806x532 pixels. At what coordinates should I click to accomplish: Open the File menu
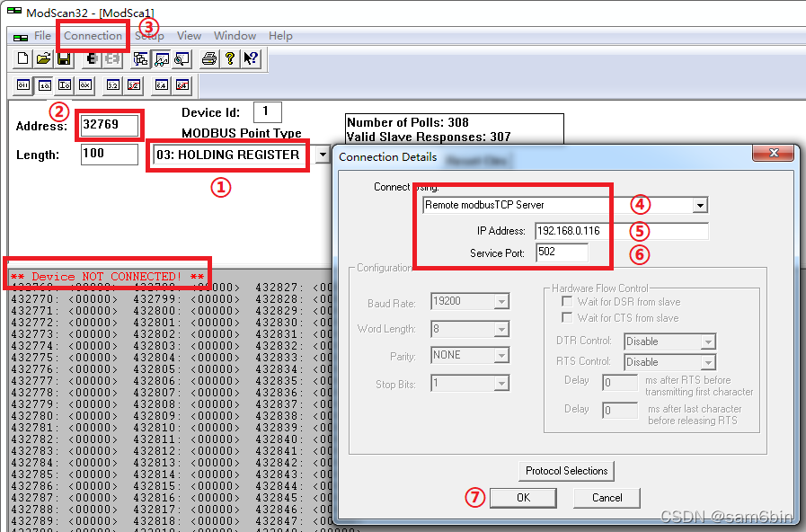click(42, 36)
